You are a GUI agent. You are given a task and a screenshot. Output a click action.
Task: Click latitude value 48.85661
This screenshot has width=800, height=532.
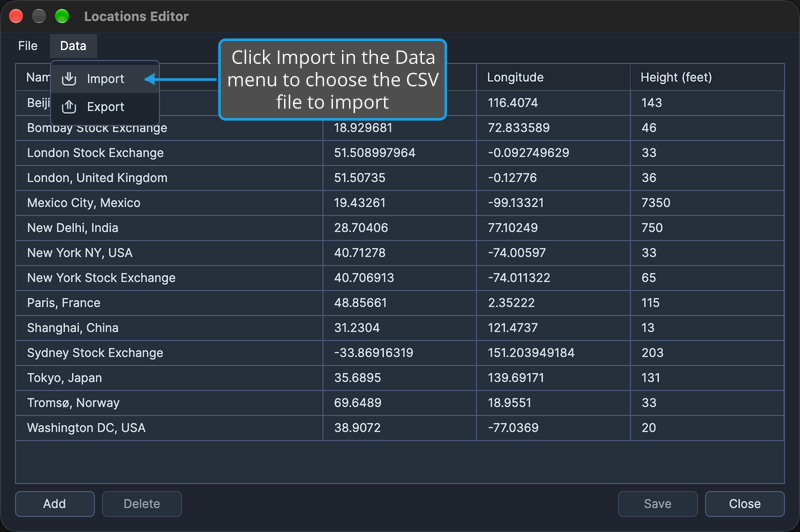(x=360, y=303)
